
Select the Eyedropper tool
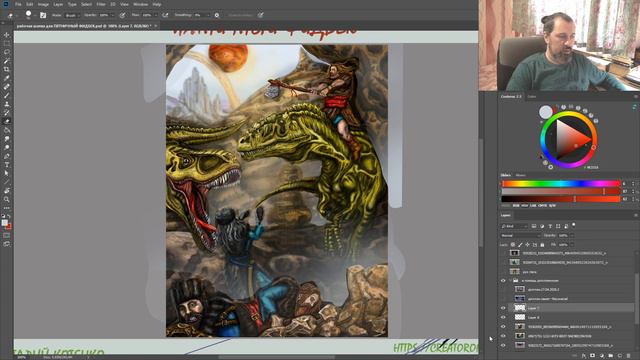[x=7, y=78]
